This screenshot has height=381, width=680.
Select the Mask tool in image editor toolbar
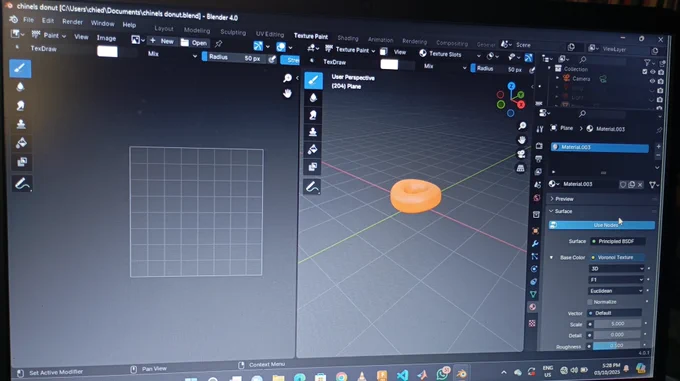[x=22, y=162]
